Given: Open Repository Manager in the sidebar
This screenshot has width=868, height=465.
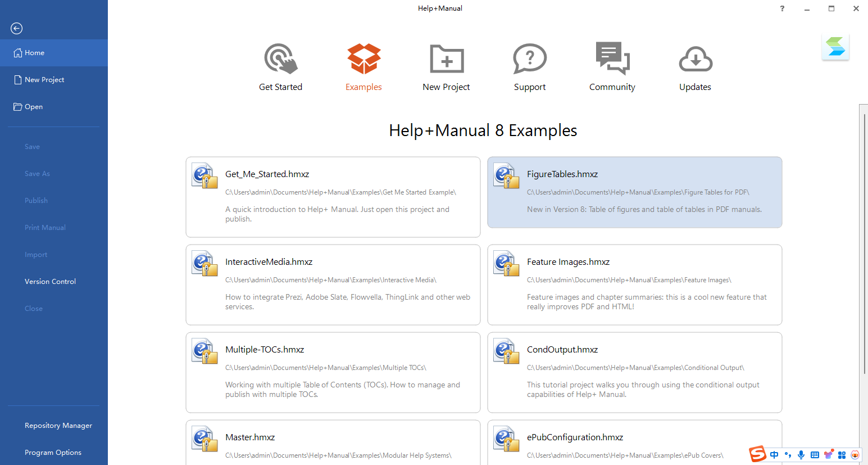Looking at the screenshot, I should [x=54, y=426].
